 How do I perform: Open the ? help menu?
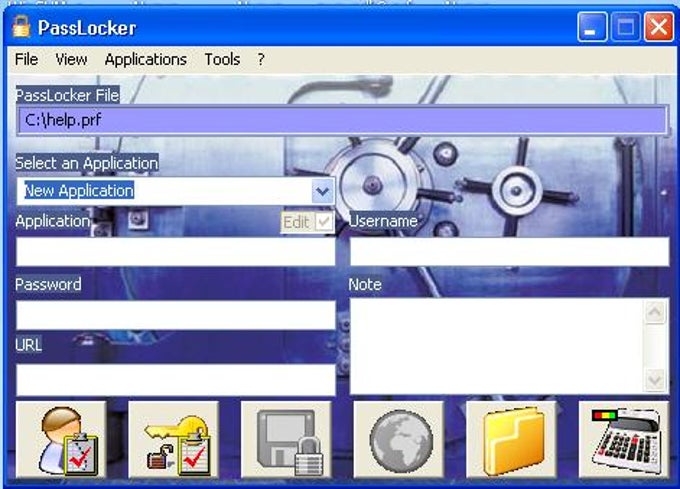(261, 59)
